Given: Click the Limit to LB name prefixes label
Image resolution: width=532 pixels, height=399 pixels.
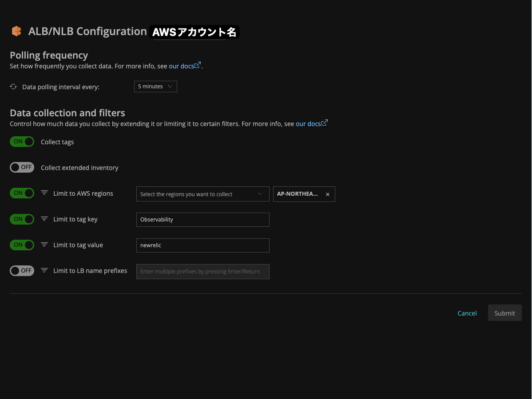Looking at the screenshot, I should [x=90, y=271].
